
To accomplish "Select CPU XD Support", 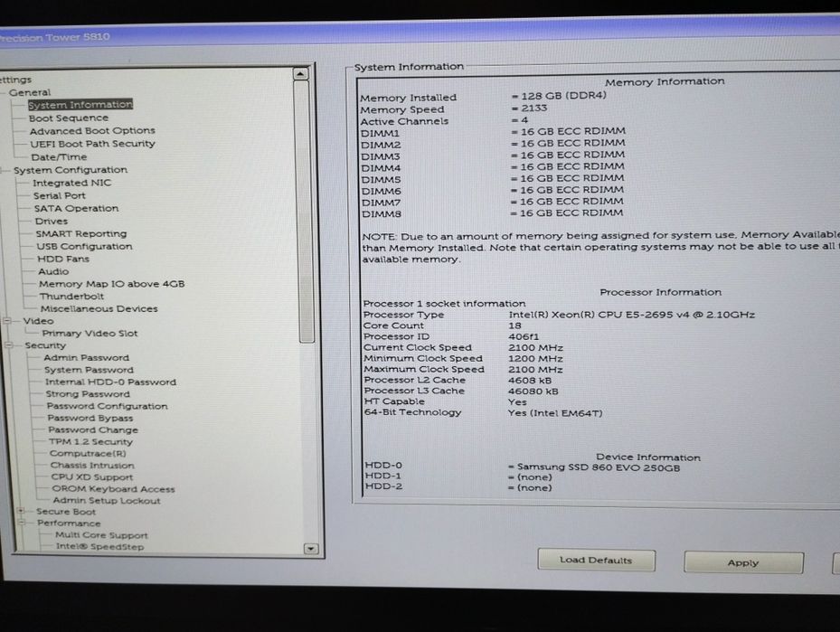I will point(92,477).
